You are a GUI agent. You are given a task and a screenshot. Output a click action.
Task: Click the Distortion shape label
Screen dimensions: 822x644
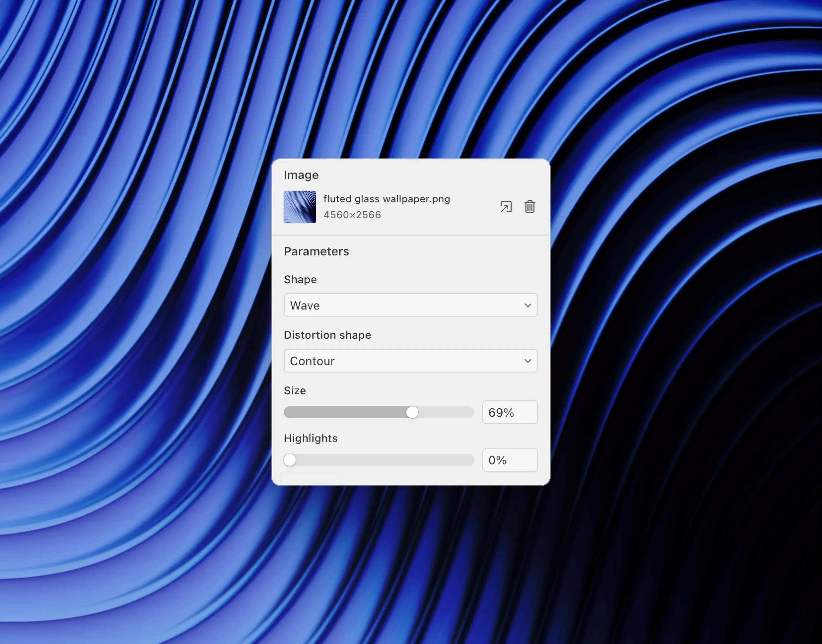coord(327,335)
